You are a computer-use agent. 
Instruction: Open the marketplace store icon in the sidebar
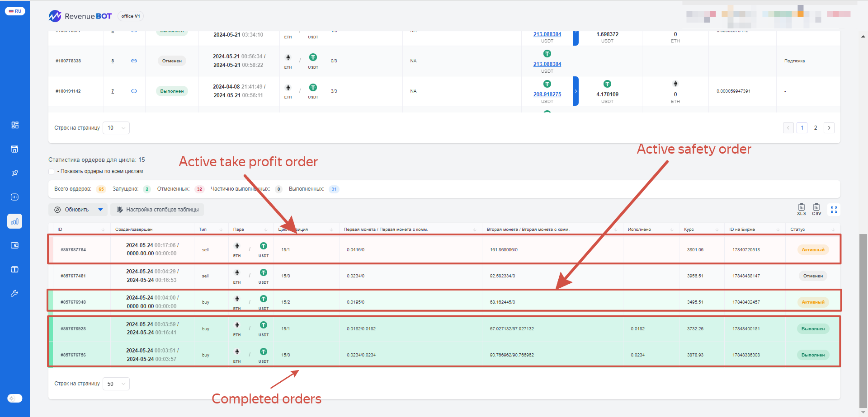tap(15, 149)
